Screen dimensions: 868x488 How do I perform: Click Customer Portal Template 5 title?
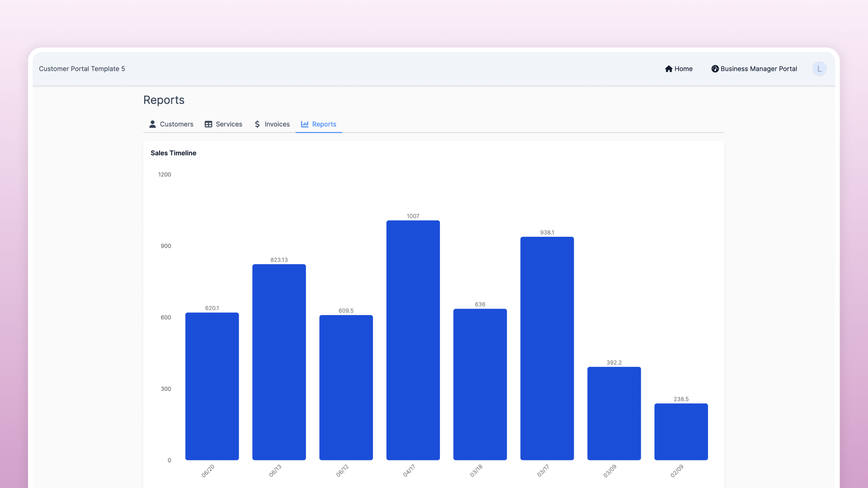82,69
